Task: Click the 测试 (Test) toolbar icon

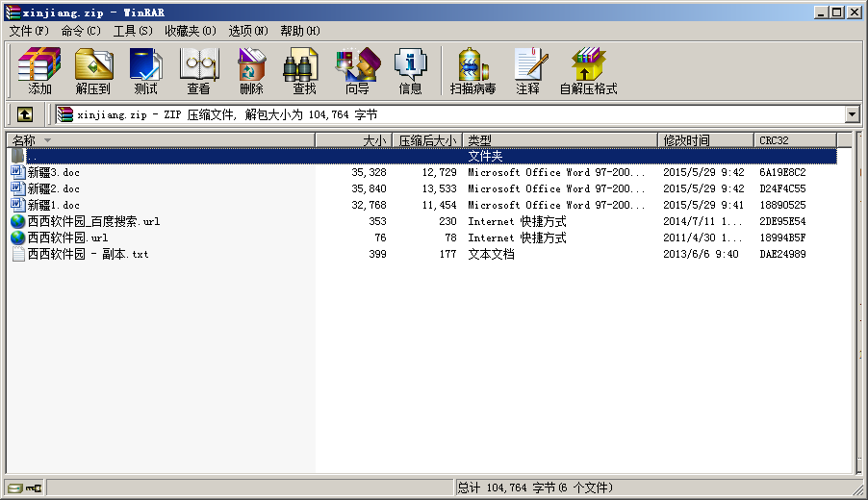Action: point(145,71)
